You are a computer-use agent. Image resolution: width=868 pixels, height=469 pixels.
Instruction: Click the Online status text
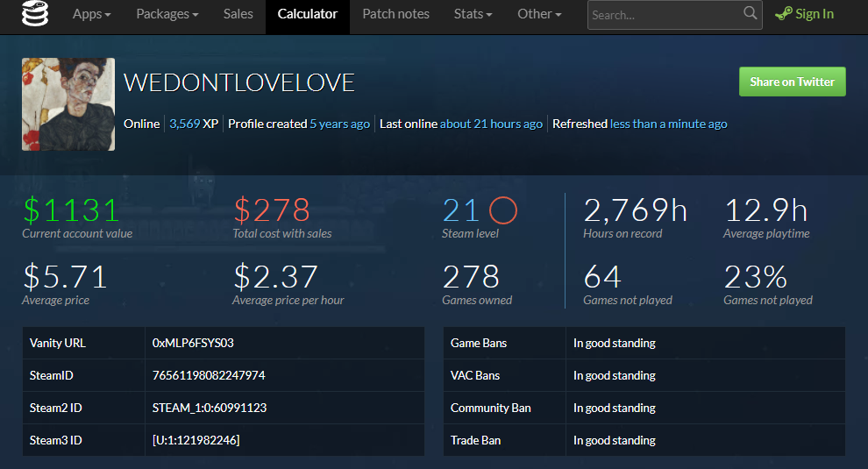coord(142,124)
